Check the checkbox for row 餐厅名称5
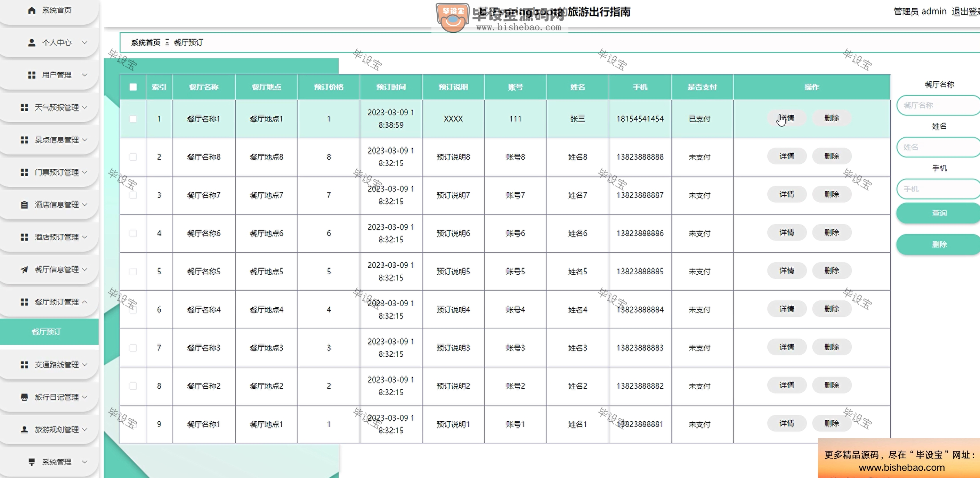Image resolution: width=980 pixels, height=478 pixels. [x=133, y=272]
